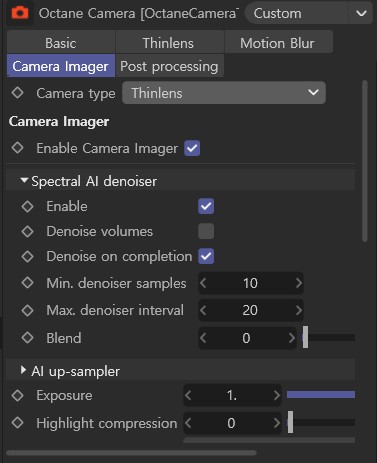377x463 pixels.
Task: Increase Blend value with right arrow
Action: pyautogui.click(x=292, y=338)
